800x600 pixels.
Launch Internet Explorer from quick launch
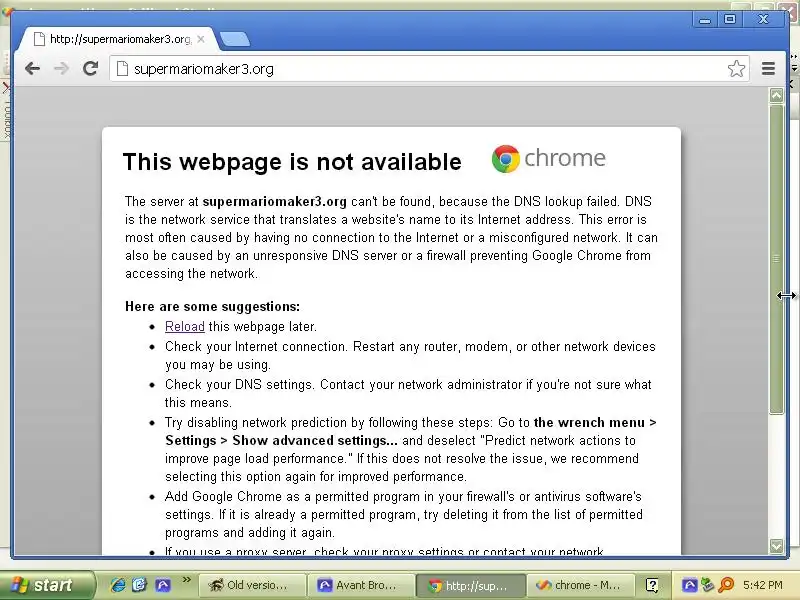coord(118,585)
